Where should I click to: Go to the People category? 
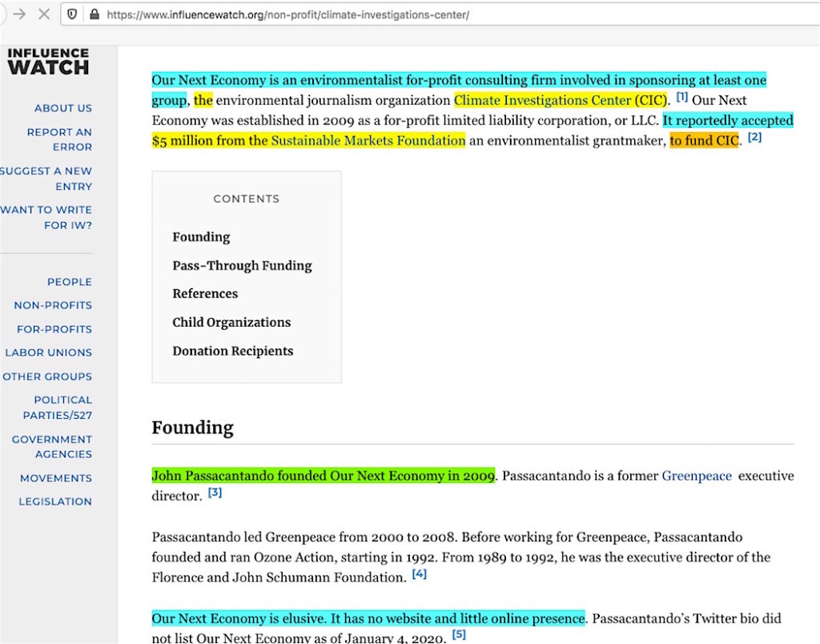(69, 282)
